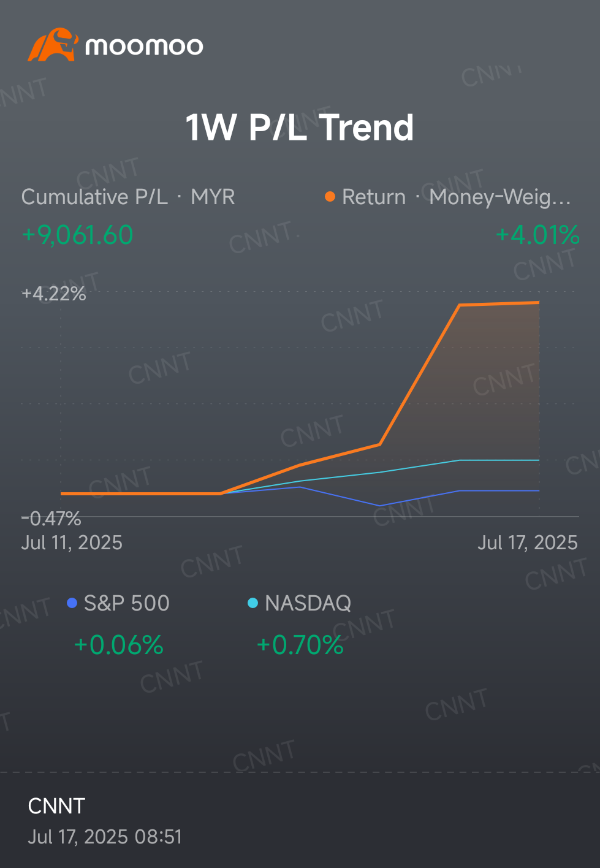Click the S&P 500 +0.06% value
The width and height of the screenshot is (600, 868).
click(x=118, y=645)
